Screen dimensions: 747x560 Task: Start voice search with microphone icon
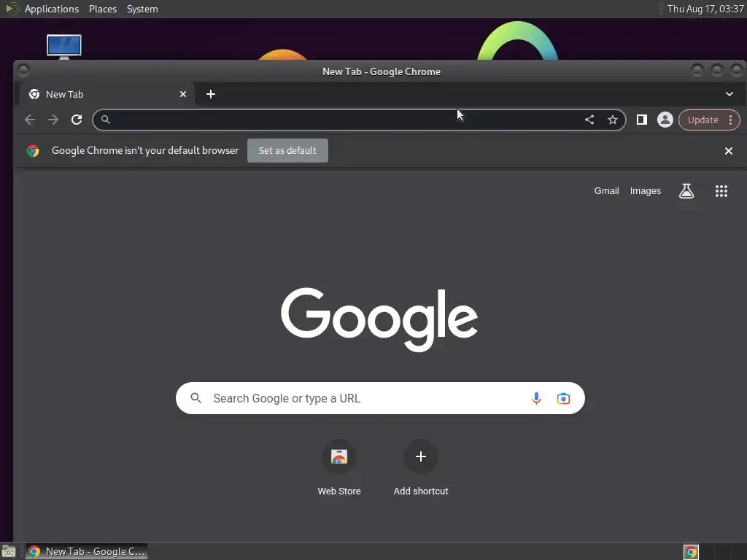[536, 398]
